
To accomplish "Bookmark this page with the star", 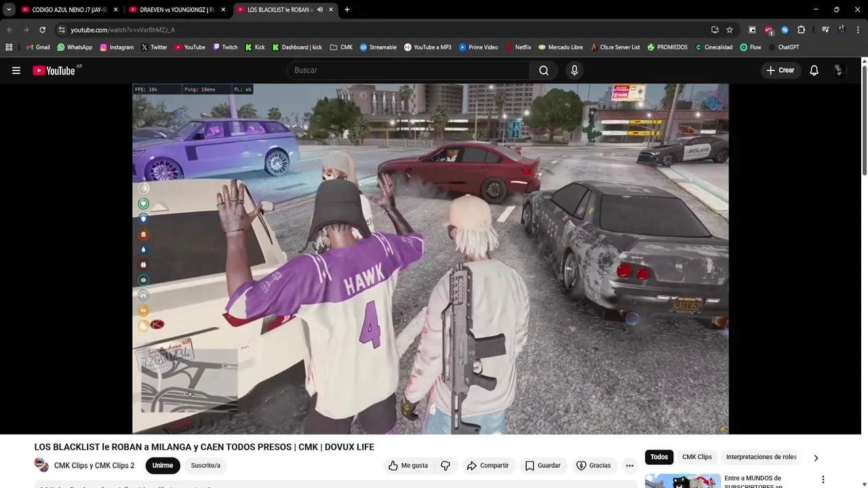I will tap(730, 30).
